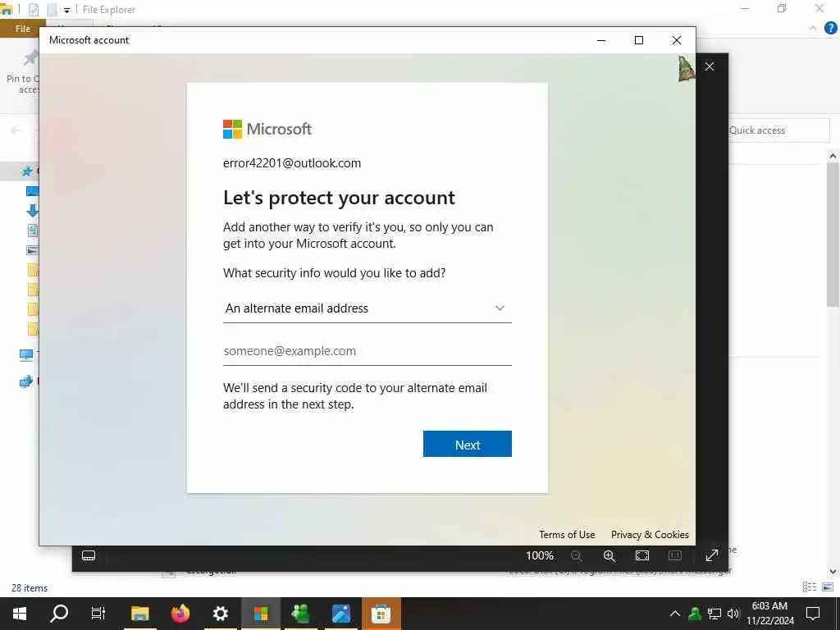Switch File Explorer to Details view icon
This screenshot has height=630, width=840.
[810, 587]
